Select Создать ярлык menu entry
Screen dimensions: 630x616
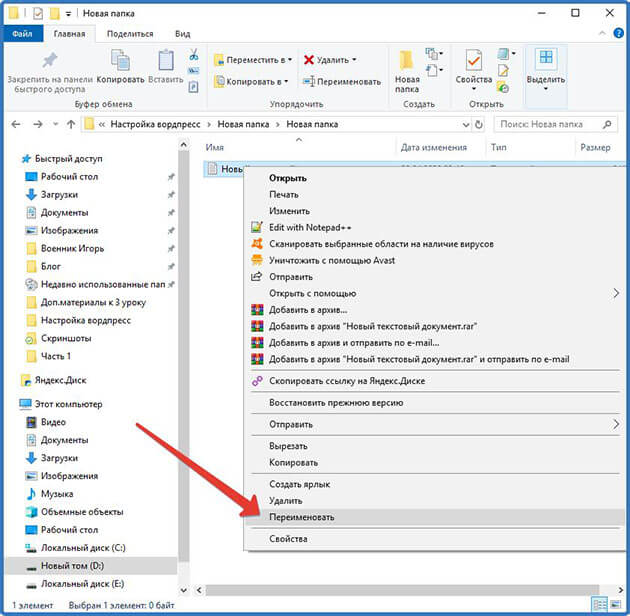[435, 484]
